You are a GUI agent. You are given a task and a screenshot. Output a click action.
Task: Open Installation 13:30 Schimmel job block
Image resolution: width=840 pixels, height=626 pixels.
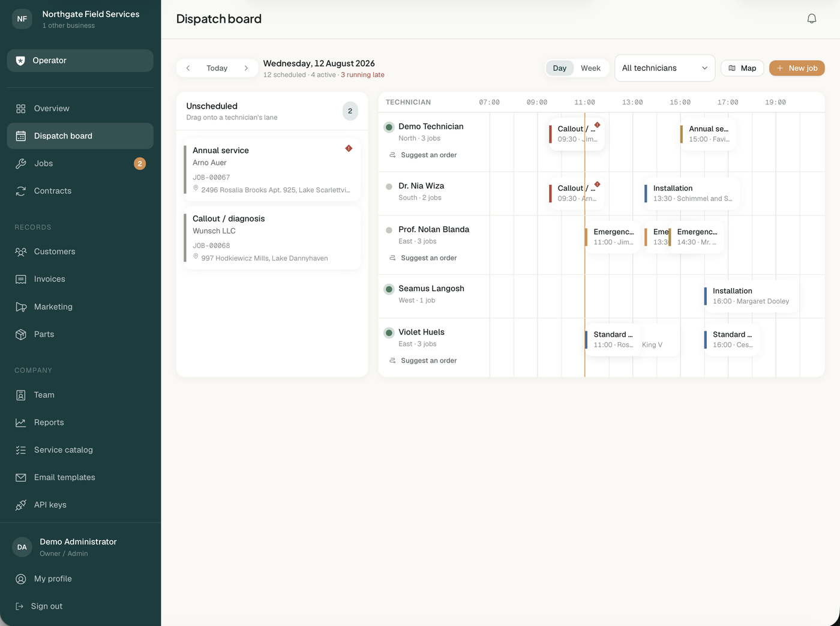(691, 193)
